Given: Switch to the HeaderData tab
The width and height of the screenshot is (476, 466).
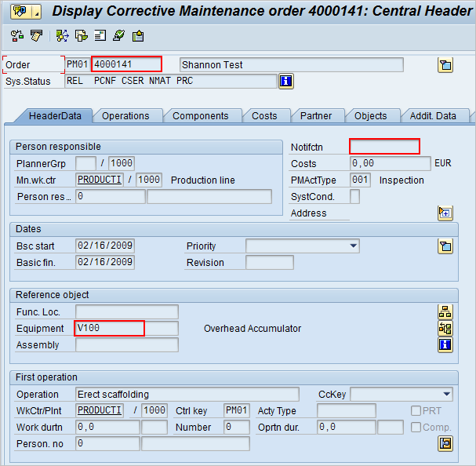Looking at the screenshot, I should (55, 116).
